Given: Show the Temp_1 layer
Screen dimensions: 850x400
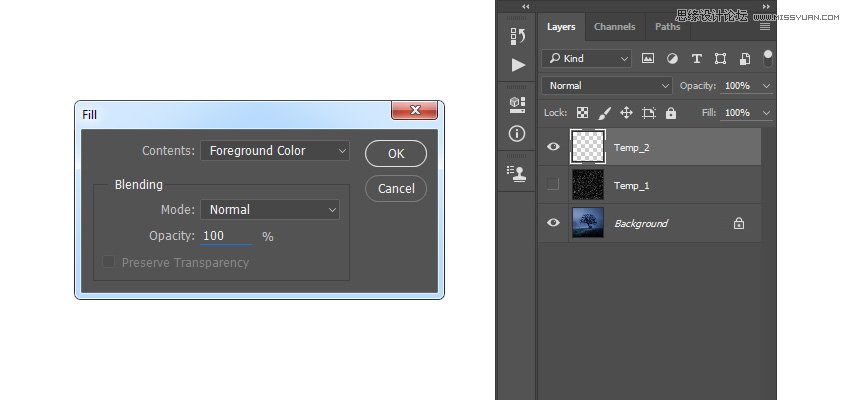Looking at the screenshot, I should point(553,185).
